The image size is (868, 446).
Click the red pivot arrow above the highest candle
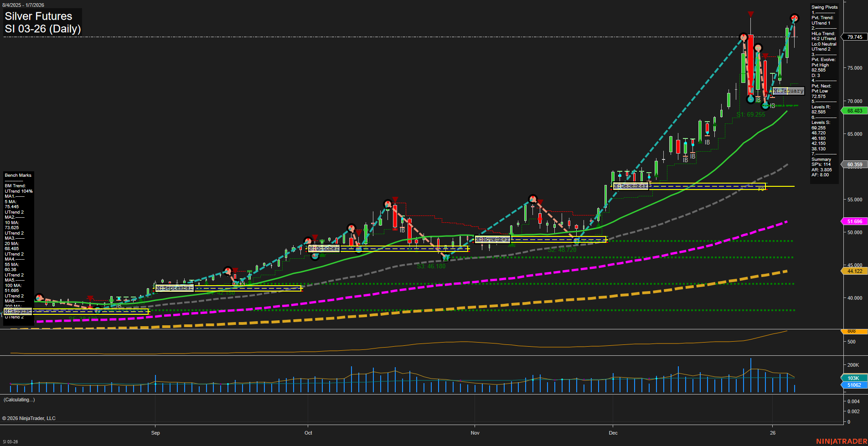[751, 14]
